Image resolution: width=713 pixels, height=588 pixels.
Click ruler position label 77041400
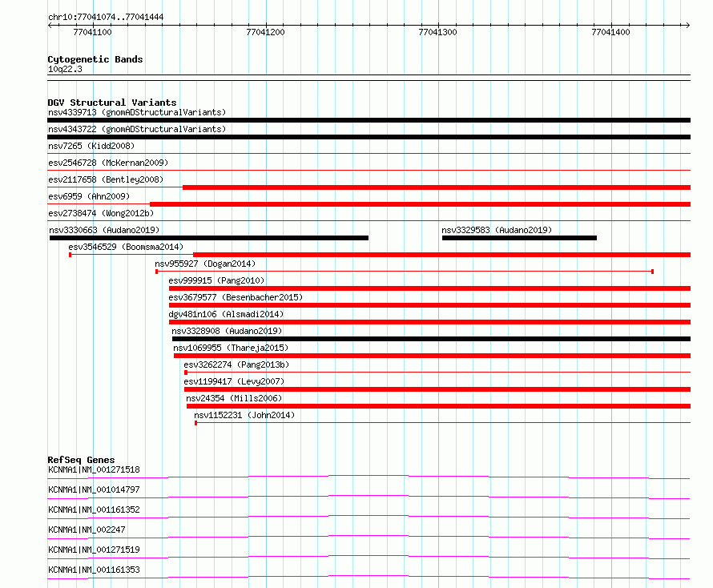point(610,32)
